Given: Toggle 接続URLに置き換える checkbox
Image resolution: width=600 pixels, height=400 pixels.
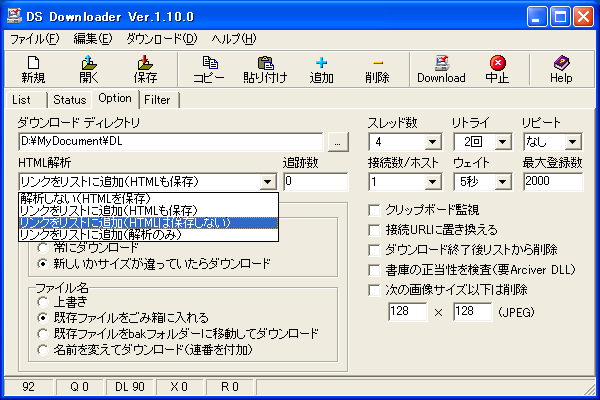Looking at the screenshot, I should [374, 230].
